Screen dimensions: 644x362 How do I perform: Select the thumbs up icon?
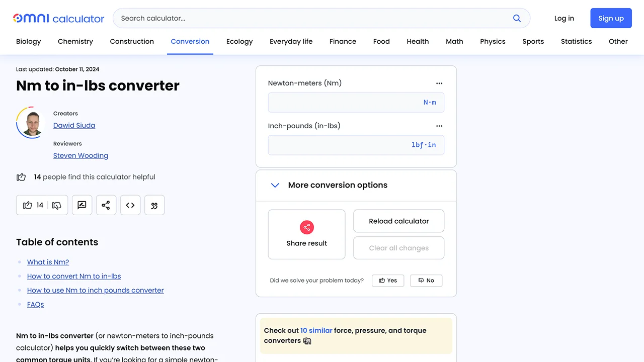(x=28, y=205)
